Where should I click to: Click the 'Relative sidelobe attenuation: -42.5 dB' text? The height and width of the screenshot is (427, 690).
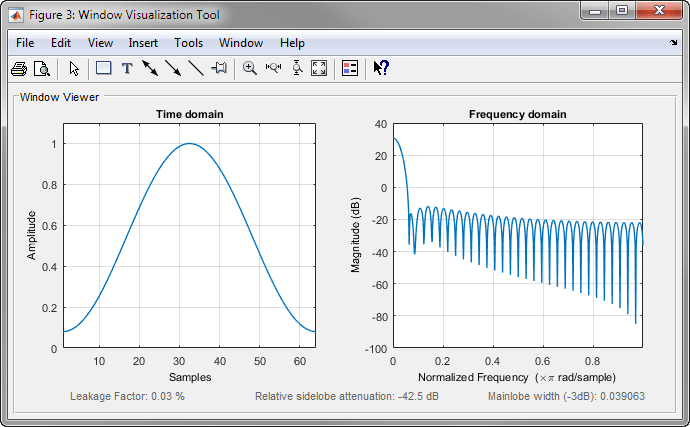[x=347, y=396]
